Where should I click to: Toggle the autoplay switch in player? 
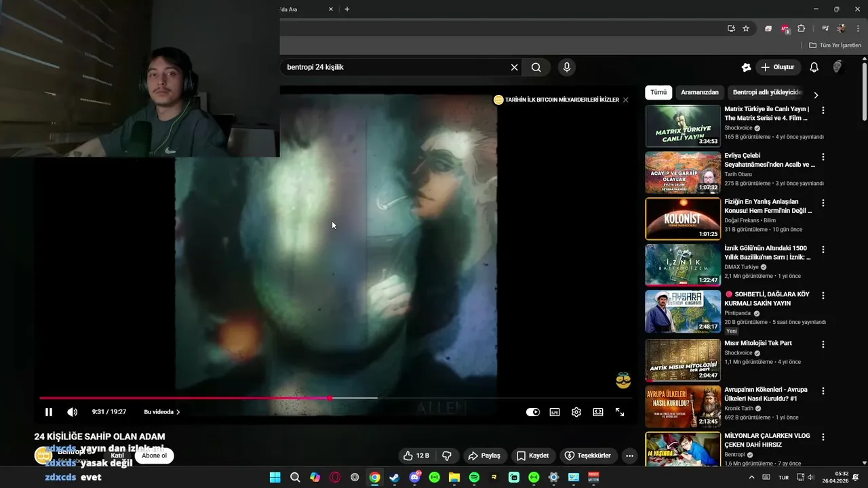tap(533, 412)
